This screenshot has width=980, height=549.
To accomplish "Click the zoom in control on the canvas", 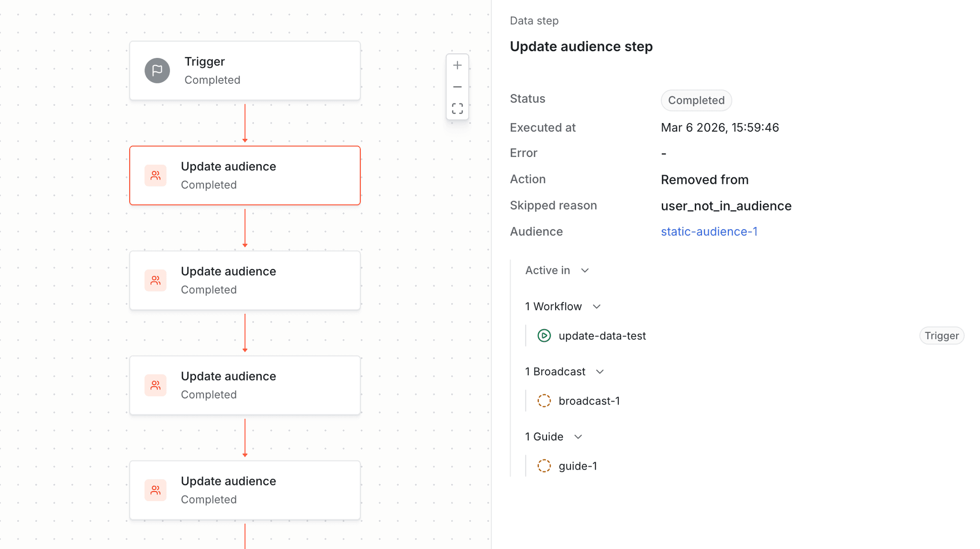I will click(457, 65).
